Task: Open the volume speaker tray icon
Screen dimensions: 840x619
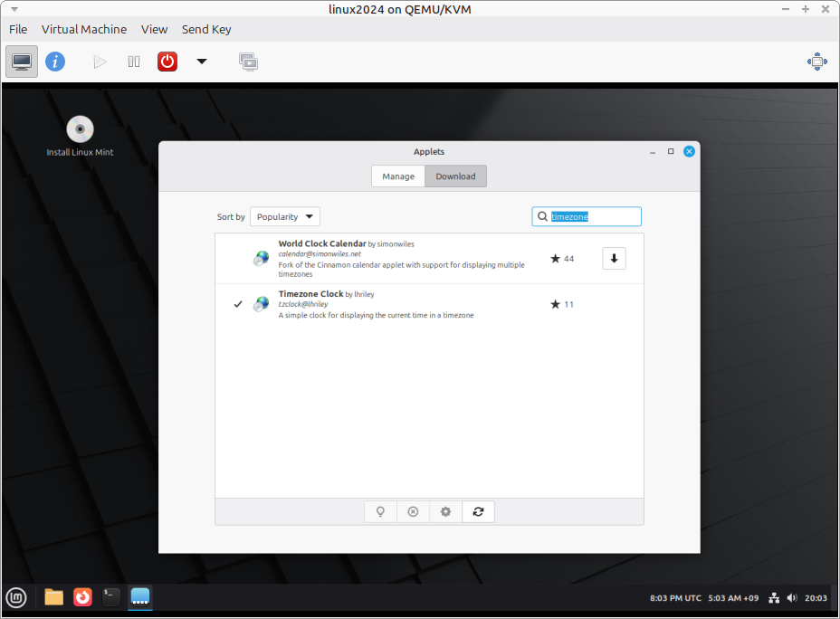Action: 792,598
